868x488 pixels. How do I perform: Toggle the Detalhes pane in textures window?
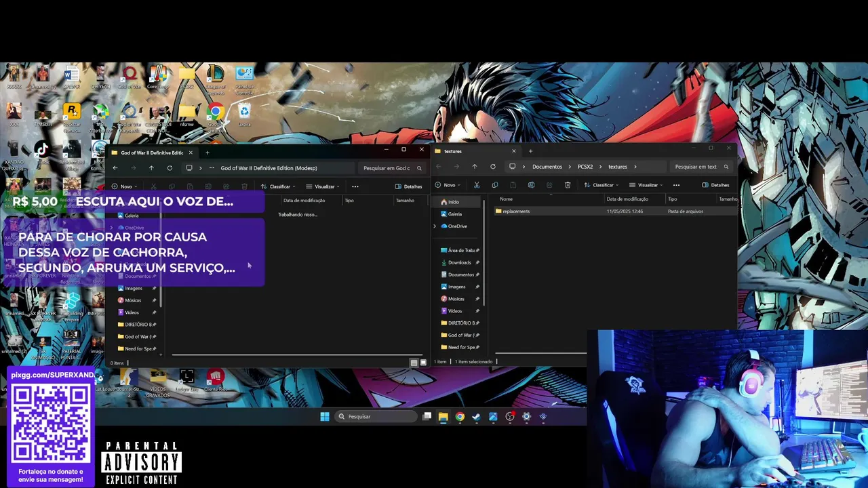(x=715, y=185)
